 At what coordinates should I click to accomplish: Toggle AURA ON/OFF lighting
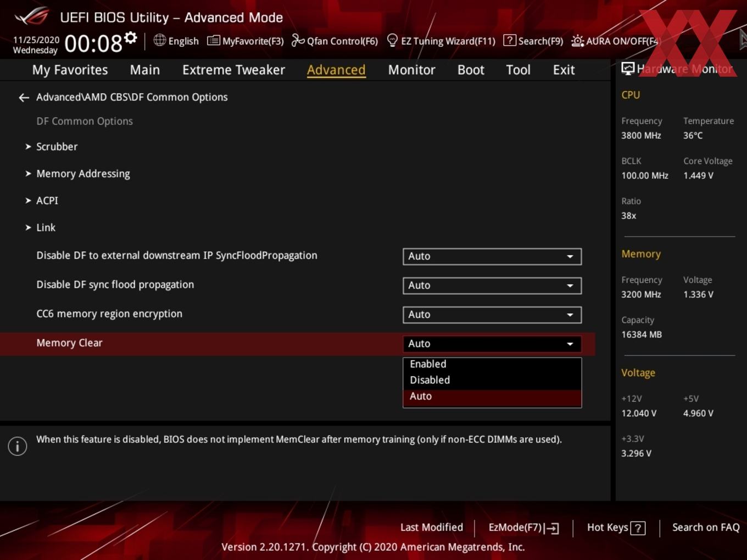pyautogui.click(x=615, y=41)
